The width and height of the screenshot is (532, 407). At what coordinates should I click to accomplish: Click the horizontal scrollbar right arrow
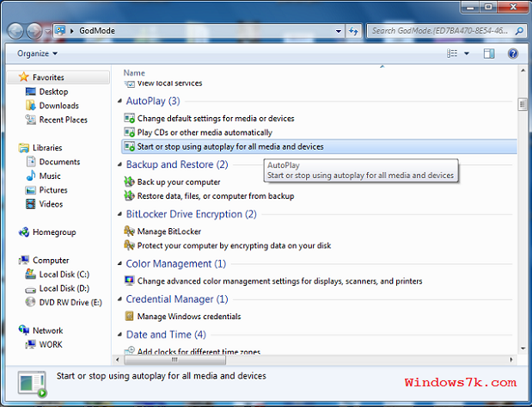(511, 360)
